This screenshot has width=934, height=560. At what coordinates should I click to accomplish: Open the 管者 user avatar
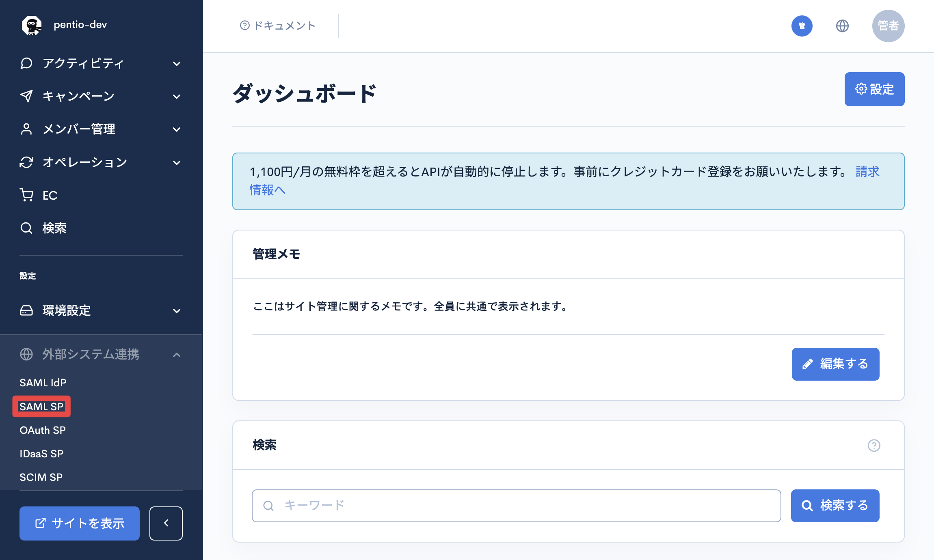click(x=889, y=26)
